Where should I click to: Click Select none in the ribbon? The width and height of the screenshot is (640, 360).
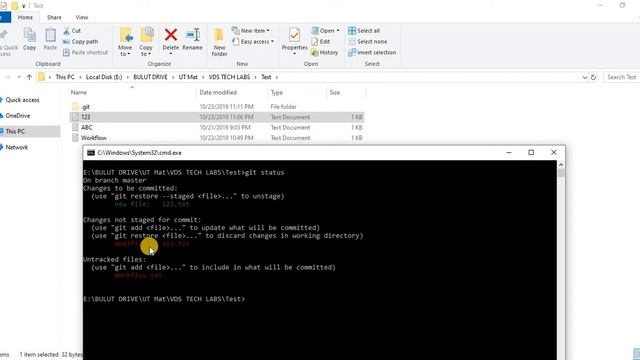click(367, 42)
